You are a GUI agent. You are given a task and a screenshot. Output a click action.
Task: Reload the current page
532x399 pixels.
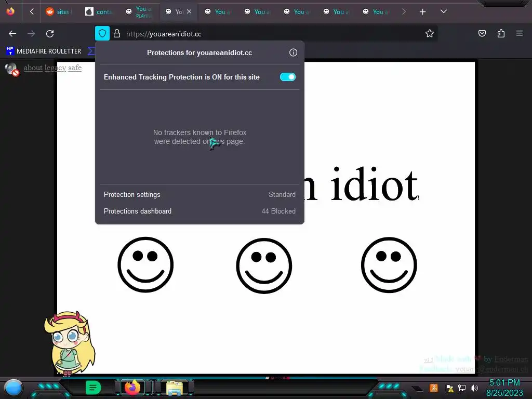pyautogui.click(x=50, y=34)
